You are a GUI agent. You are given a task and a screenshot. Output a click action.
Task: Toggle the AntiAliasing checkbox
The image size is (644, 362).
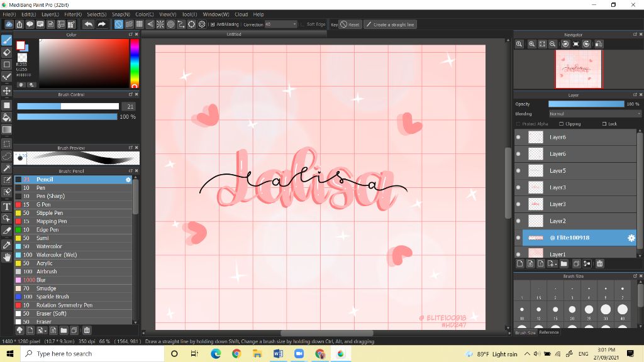[x=213, y=25]
